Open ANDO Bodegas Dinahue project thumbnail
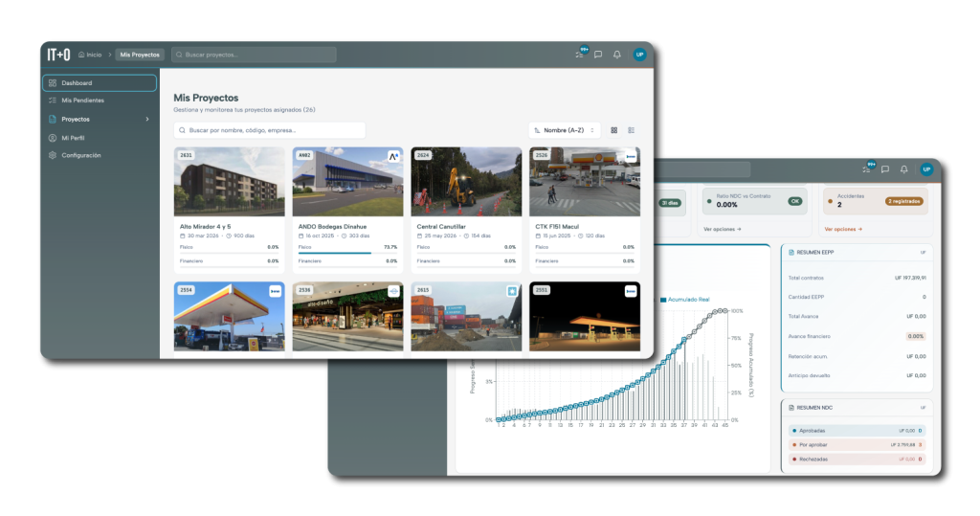 pyautogui.click(x=347, y=182)
